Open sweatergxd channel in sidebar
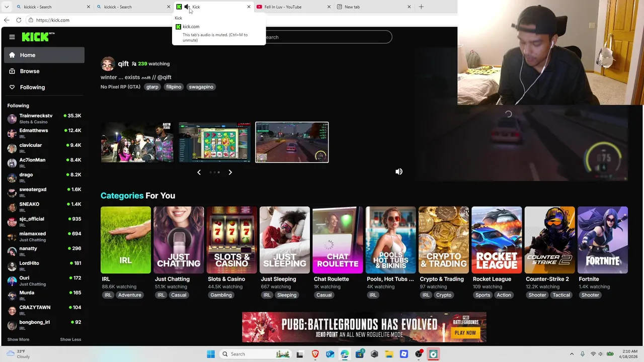This screenshot has width=644, height=362. click(44, 192)
